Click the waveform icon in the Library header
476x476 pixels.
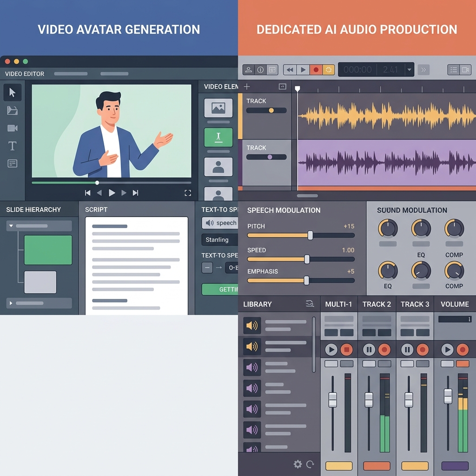coord(310,304)
